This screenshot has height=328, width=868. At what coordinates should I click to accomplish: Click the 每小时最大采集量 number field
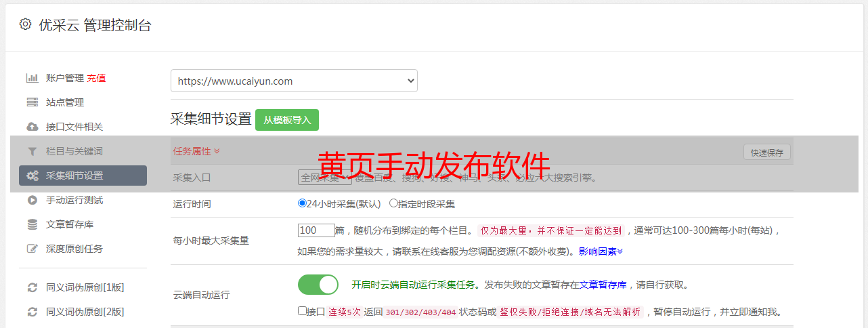tap(316, 230)
